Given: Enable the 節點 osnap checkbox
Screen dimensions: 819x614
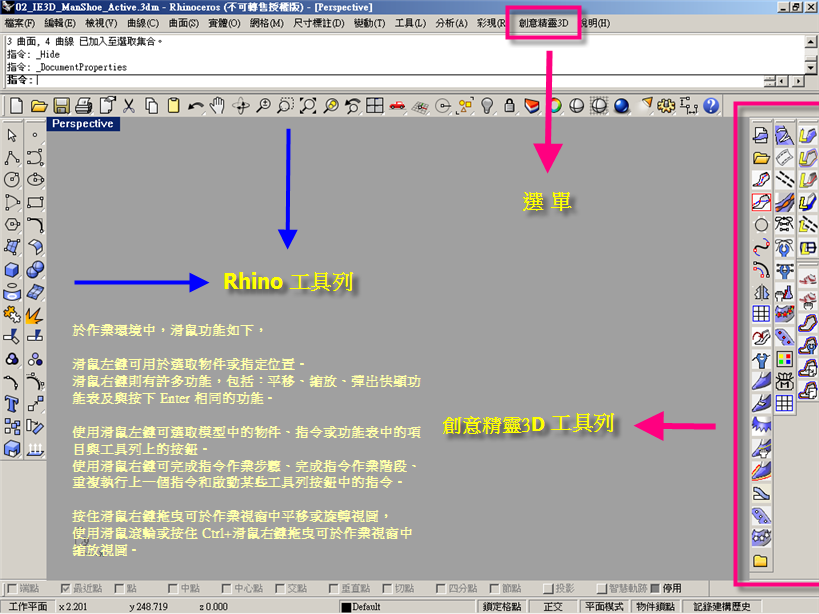Looking at the screenshot, I should tap(494, 589).
